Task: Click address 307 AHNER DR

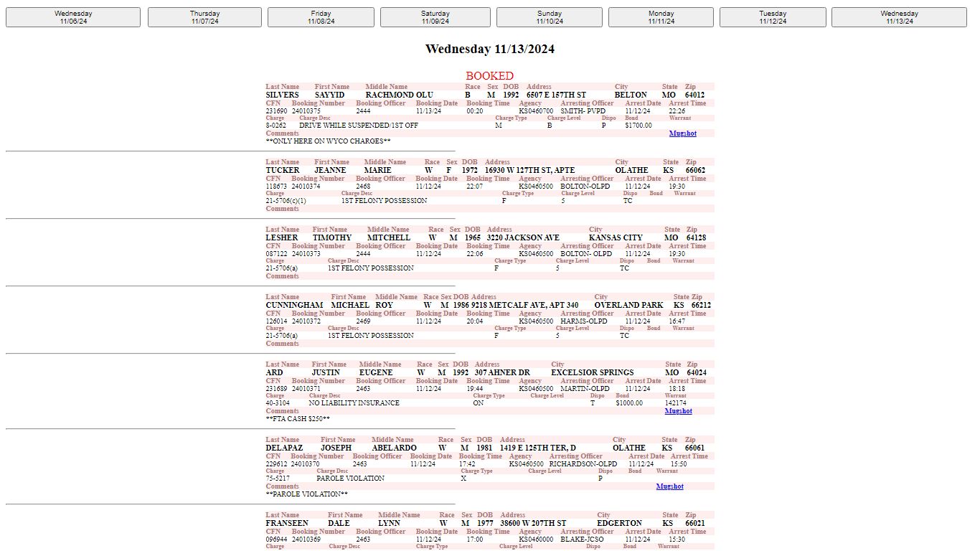Action: click(502, 372)
